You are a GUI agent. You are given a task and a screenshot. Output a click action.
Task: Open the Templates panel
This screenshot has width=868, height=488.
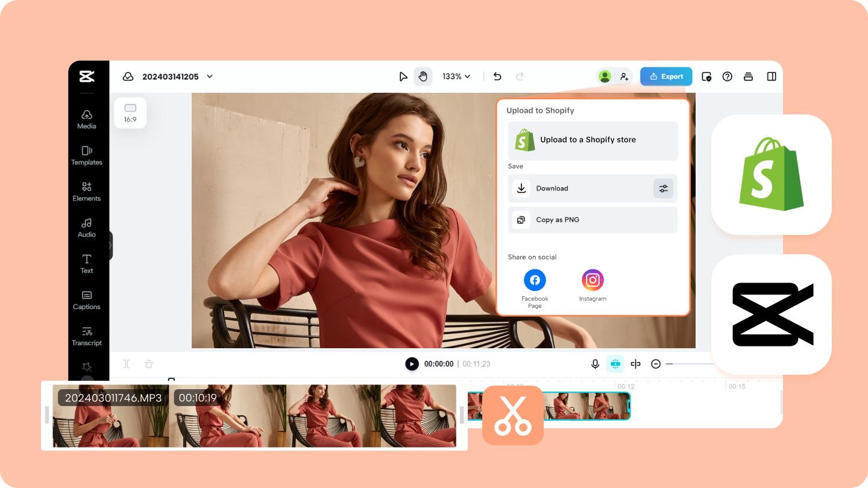[x=87, y=155]
